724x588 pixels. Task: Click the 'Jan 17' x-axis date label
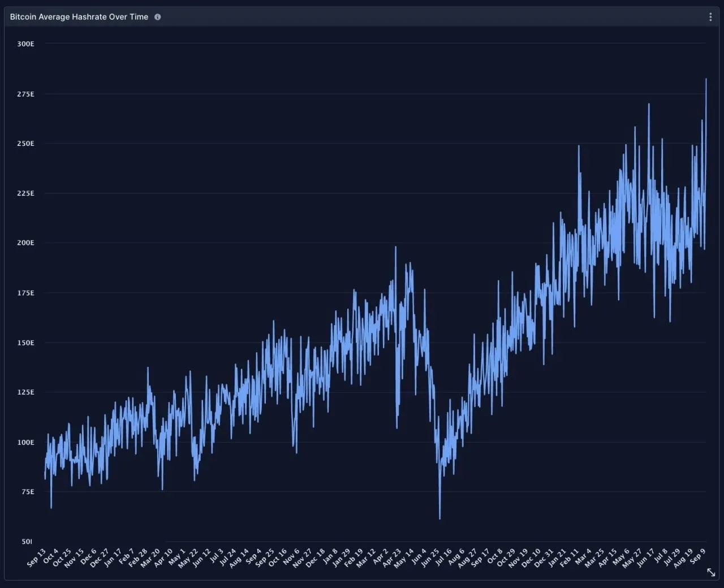click(112, 557)
